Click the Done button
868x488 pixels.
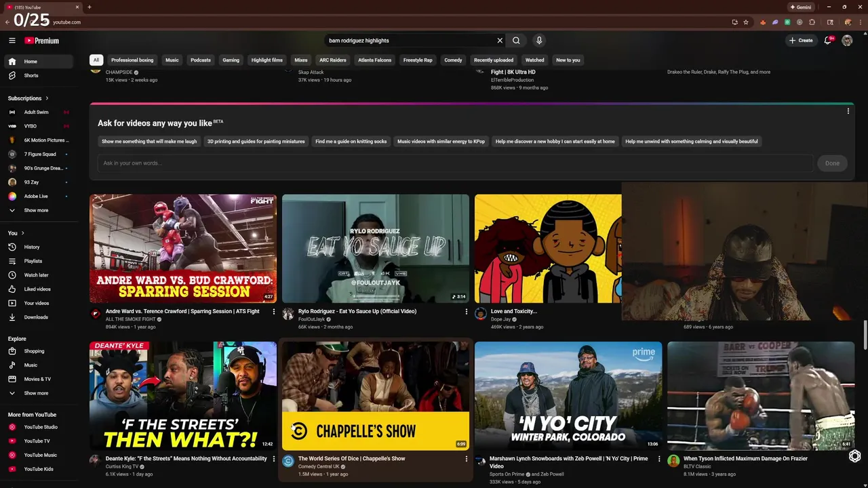pos(832,163)
